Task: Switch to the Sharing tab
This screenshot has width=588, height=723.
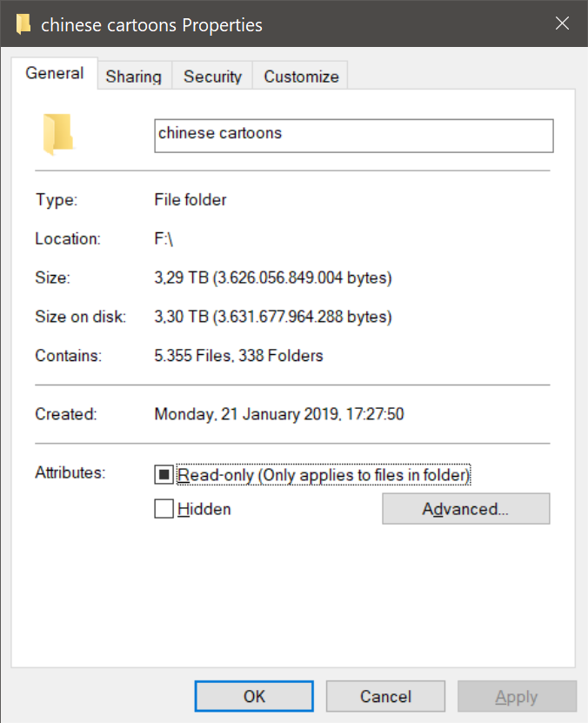Action: [x=134, y=76]
